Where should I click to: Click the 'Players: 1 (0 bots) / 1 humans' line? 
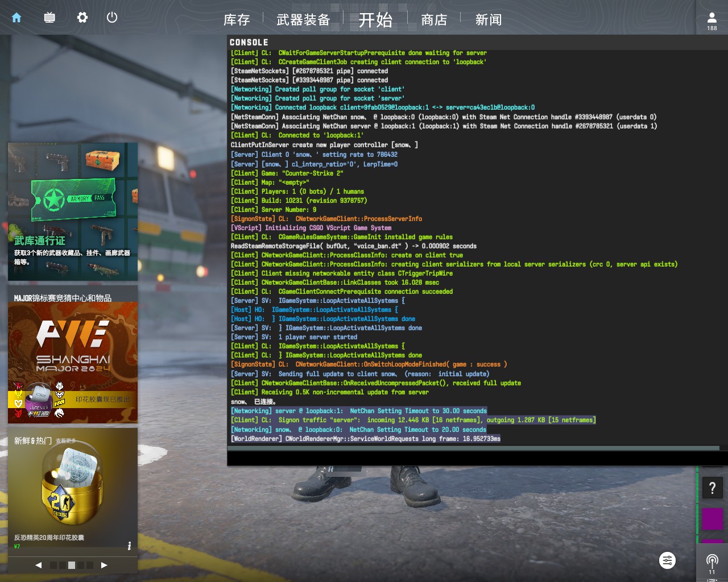click(297, 192)
